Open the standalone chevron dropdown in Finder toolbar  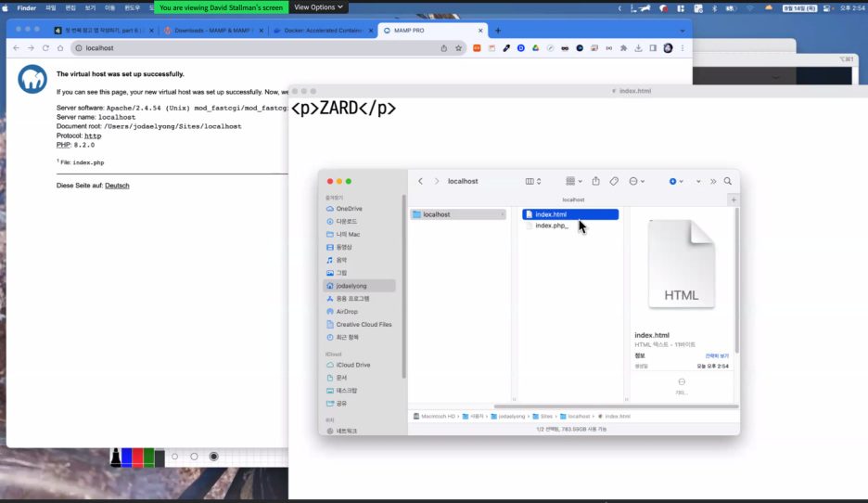click(698, 181)
